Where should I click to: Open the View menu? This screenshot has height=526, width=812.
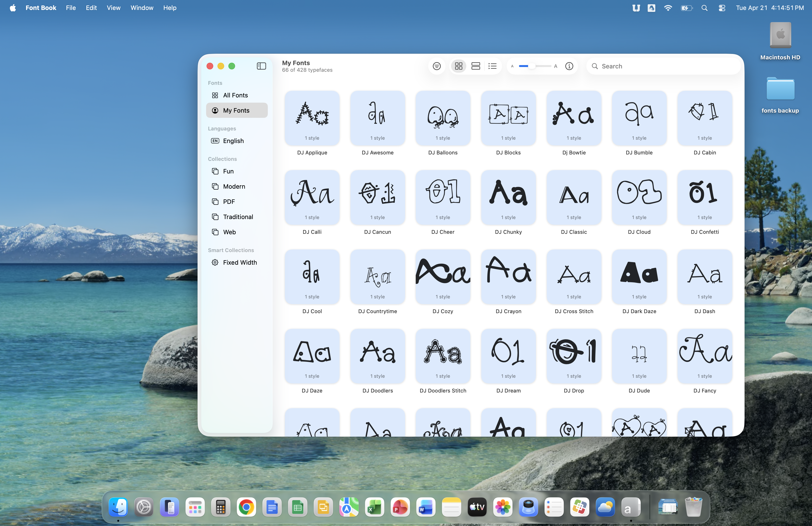click(x=113, y=8)
